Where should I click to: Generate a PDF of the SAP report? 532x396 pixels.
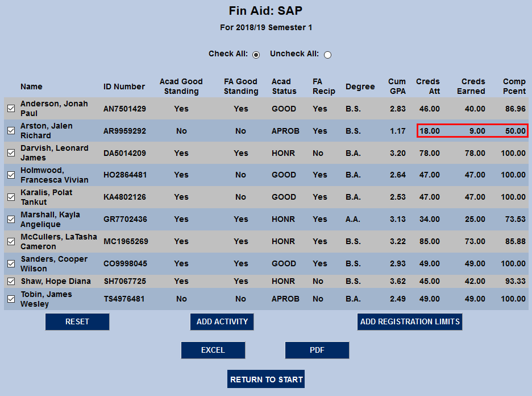(x=317, y=350)
